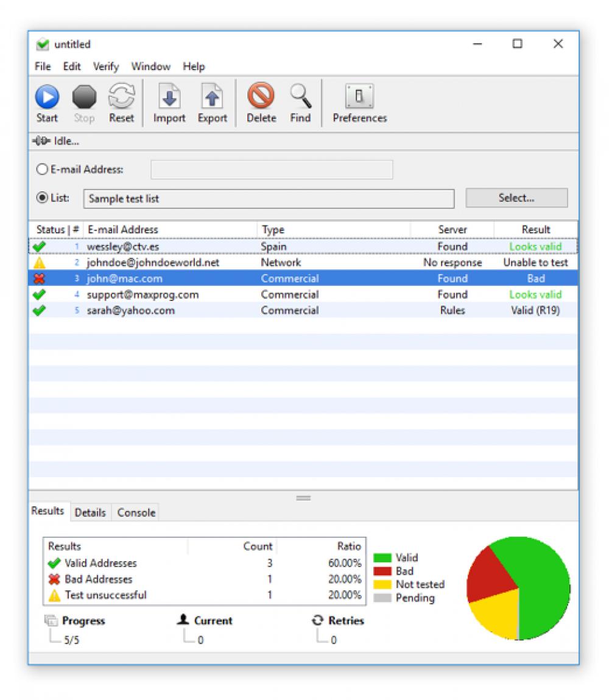The height and width of the screenshot is (700, 609).
Task: Sort results by the Server column header
Action: tap(453, 230)
